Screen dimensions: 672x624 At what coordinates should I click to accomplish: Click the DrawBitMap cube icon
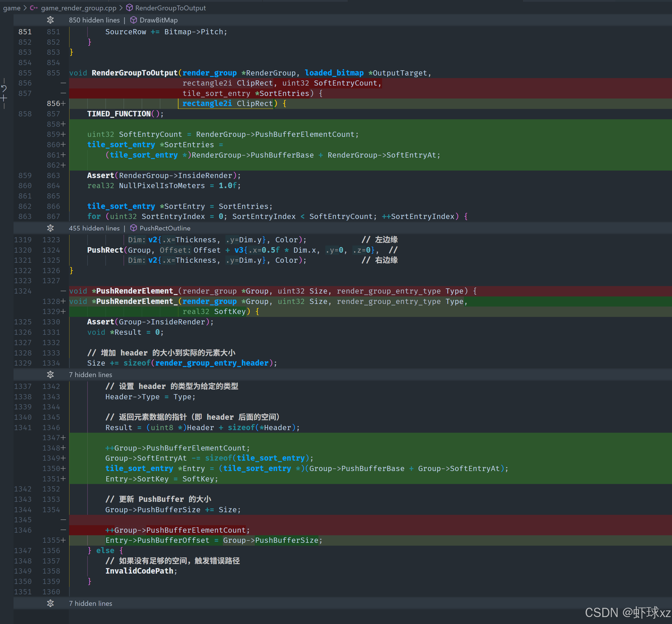(134, 20)
